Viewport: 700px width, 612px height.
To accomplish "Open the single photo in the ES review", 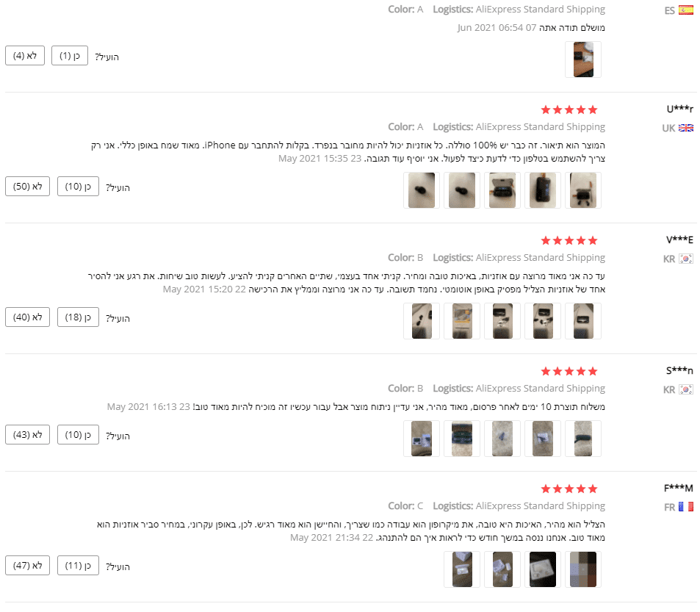I will [583, 60].
